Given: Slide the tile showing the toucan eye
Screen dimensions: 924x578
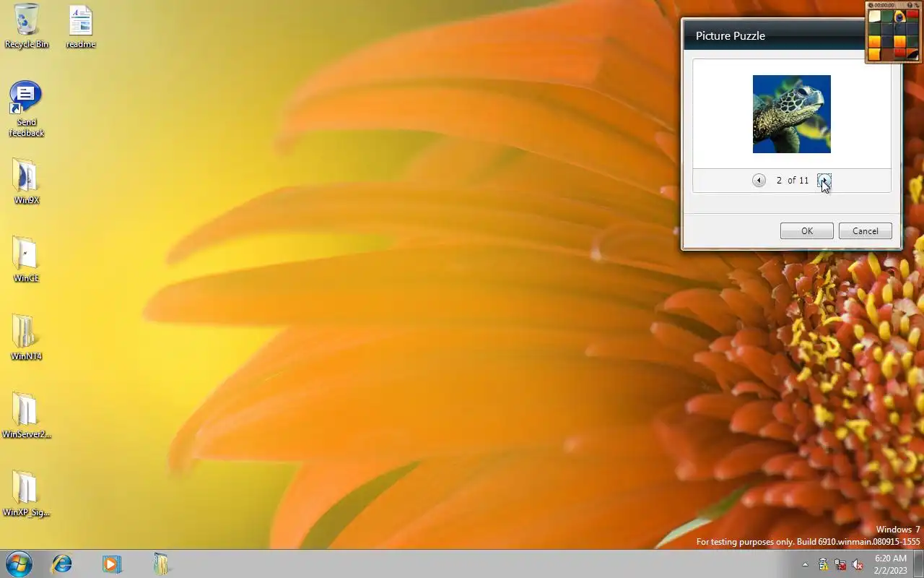Looking at the screenshot, I should [899, 16].
